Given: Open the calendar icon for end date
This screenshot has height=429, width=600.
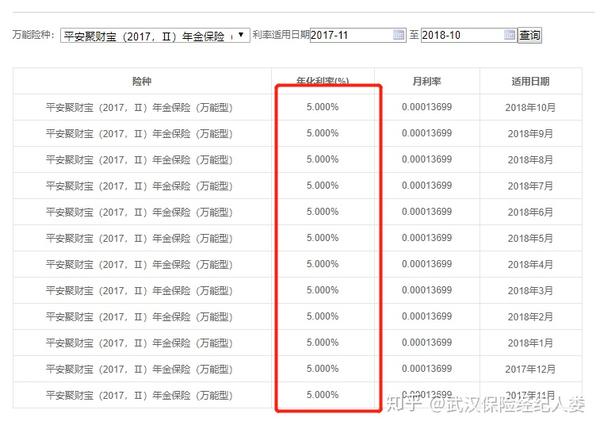Looking at the screenshot, I should click(510, 35).
